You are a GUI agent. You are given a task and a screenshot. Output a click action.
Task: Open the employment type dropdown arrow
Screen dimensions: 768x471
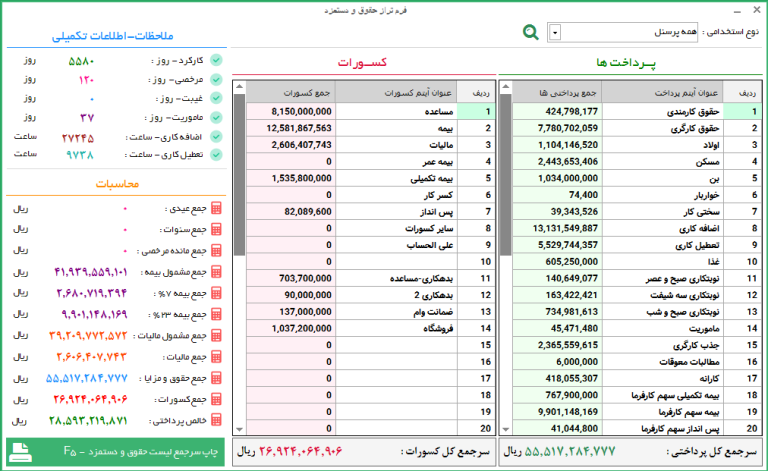click(555, 33)
